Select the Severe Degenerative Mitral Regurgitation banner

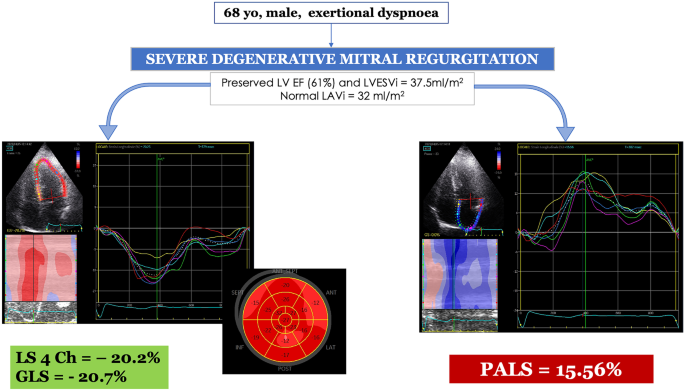(342, 59)
